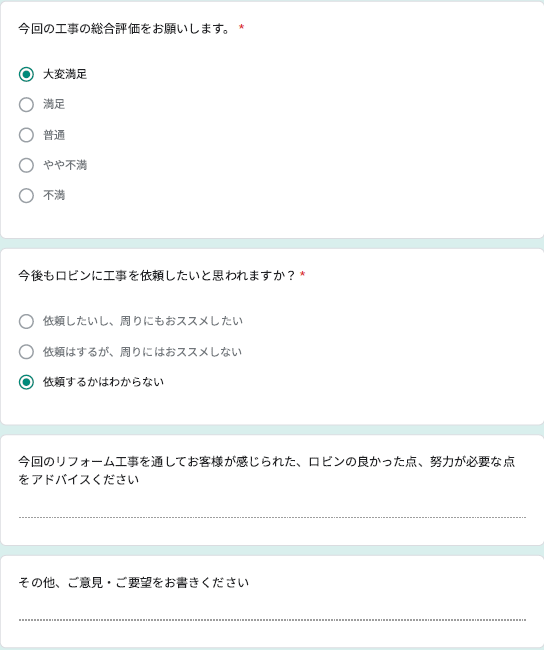Select the 普通 rating radio button
The width and height of the screenshot is (544, 650).
[26, 135]
